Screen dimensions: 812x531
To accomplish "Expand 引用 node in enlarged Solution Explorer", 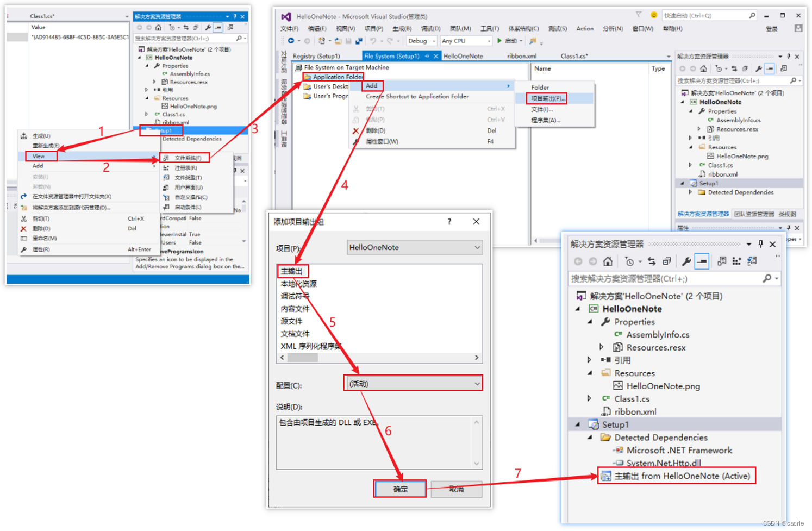I will 590,360.
